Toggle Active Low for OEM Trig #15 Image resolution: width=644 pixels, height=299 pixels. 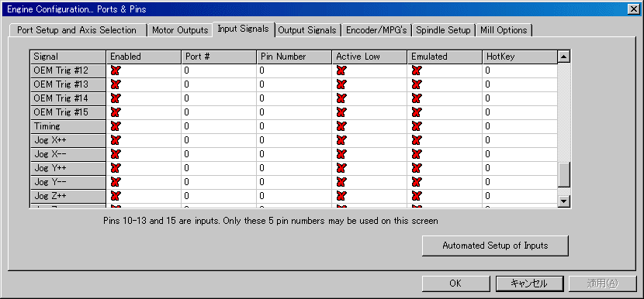click(341, 112)
